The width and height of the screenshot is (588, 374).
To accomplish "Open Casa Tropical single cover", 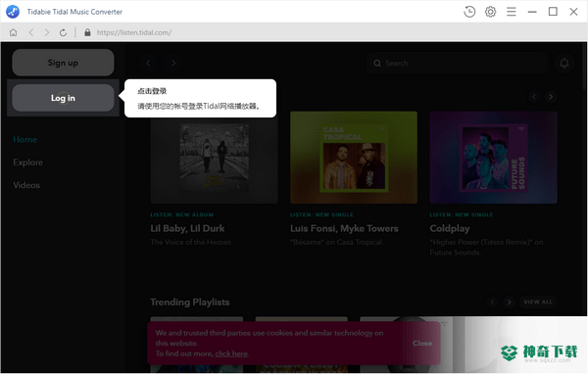I will [354, 158].
